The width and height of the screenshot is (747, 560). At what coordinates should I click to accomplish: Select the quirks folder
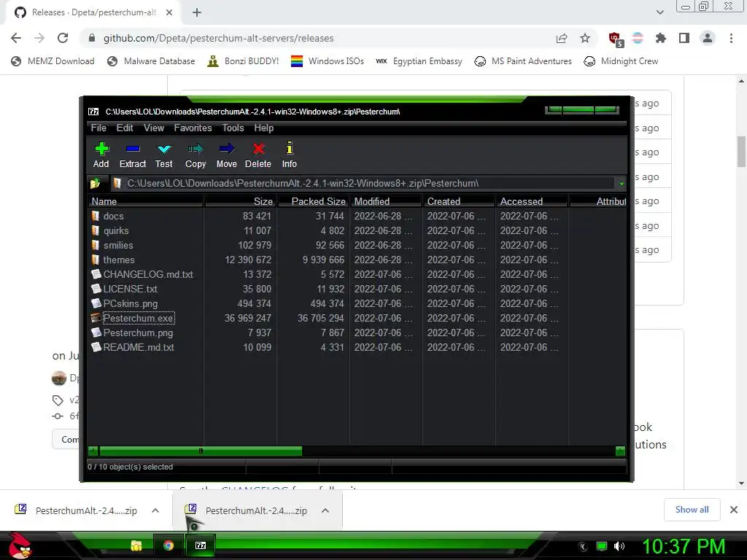coord(116,231)
